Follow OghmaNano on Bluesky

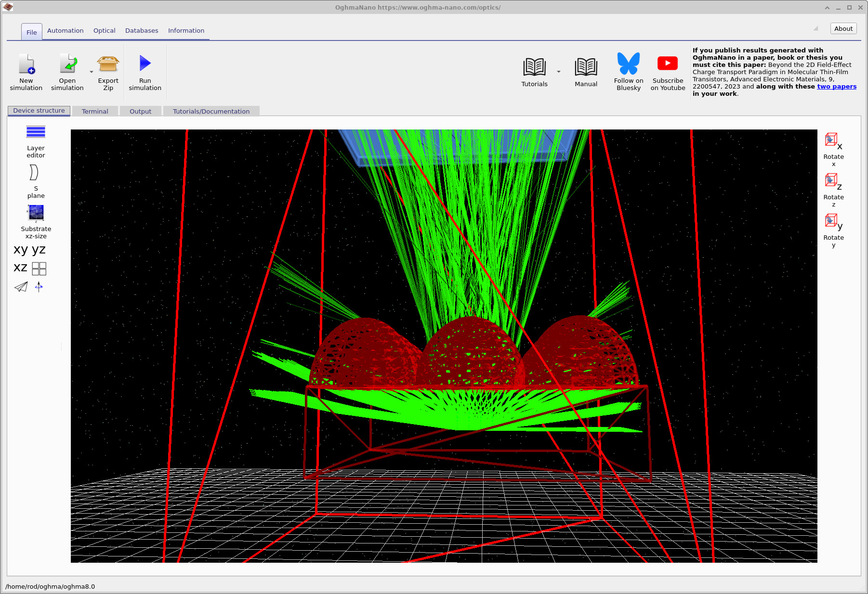pos(628,71)
